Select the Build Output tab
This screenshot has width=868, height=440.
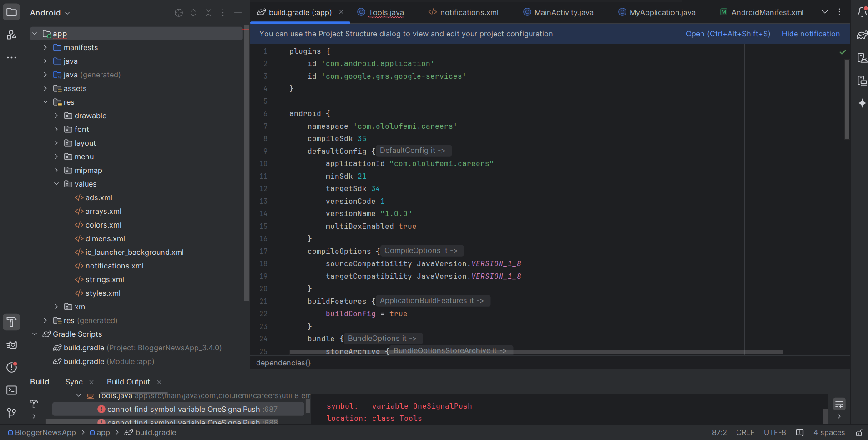pos(128,382)
